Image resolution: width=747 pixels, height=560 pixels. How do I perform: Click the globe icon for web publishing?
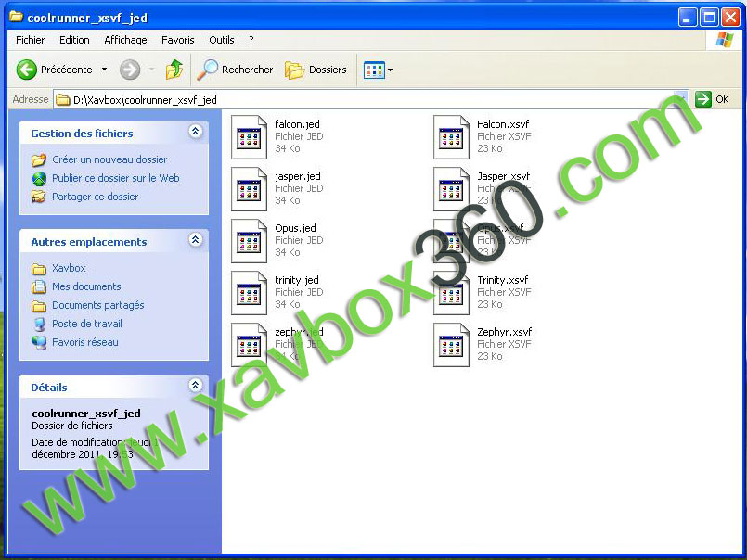[x=39, y=178]
